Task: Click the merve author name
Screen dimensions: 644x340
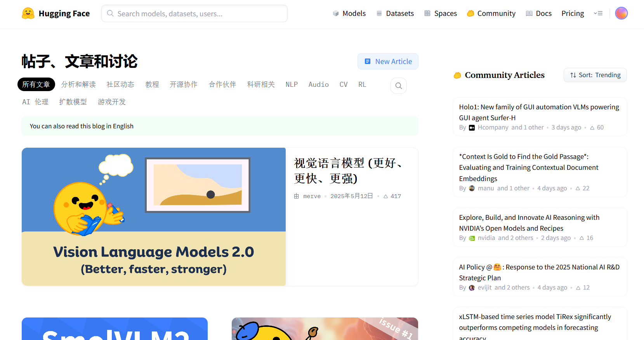Action: (312, 197)
